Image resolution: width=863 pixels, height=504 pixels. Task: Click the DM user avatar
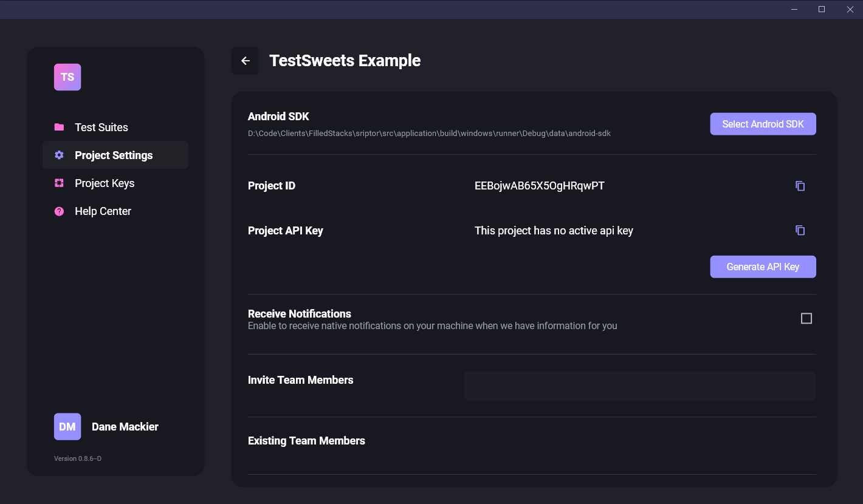pos(67,427)
